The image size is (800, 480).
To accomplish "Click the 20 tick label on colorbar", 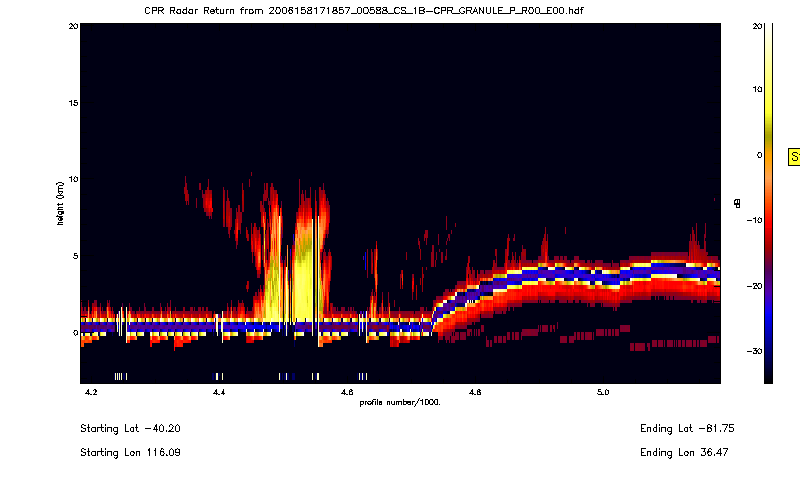I will coord(757,25).
